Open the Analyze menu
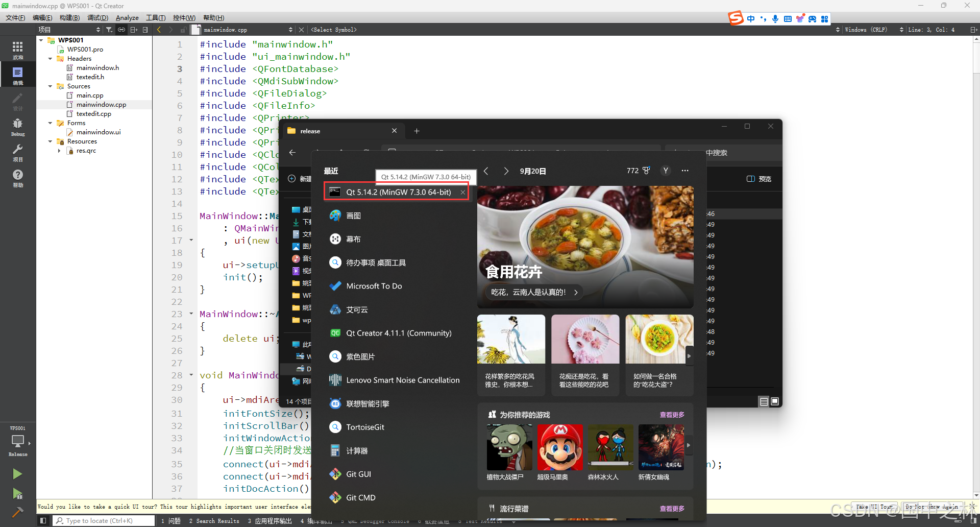The image size is (980, 527). [x=127, y=17]
